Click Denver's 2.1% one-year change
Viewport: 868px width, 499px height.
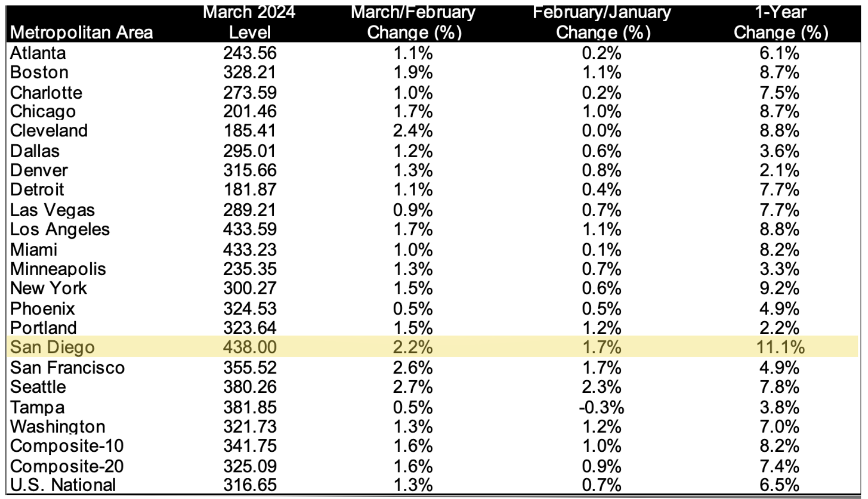coord(779,170)
